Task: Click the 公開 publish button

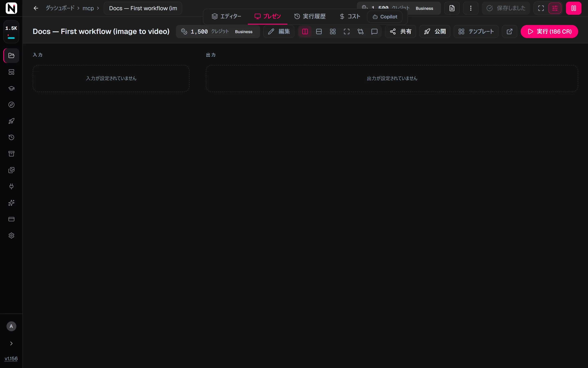Action: coord(435,31)
